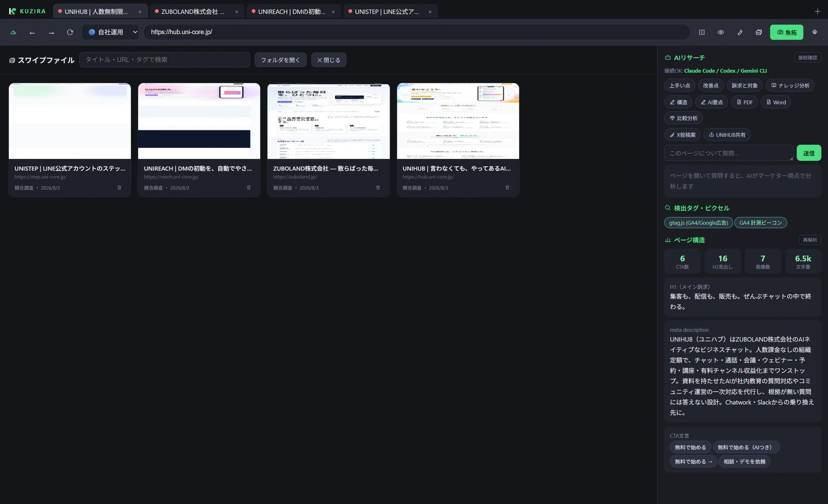Click the 再解析 button

coord(810,240)
